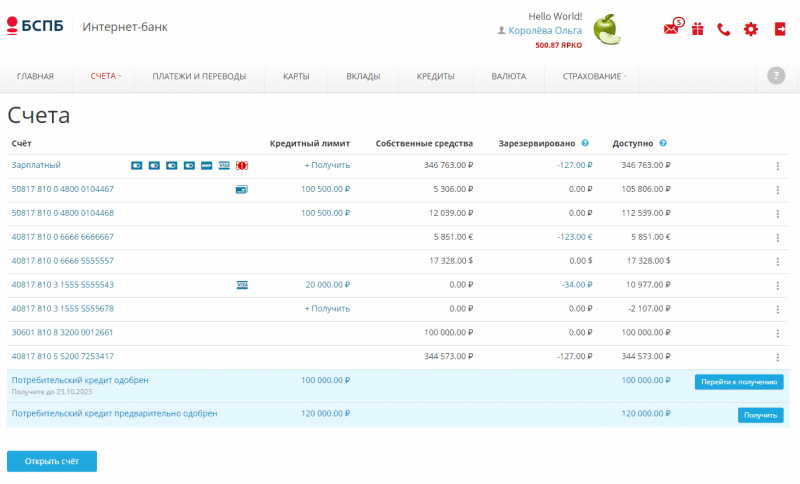Screen dimensions: 800x484
Task: Expand the Счета menu dropdown
Action: (106, 76)
